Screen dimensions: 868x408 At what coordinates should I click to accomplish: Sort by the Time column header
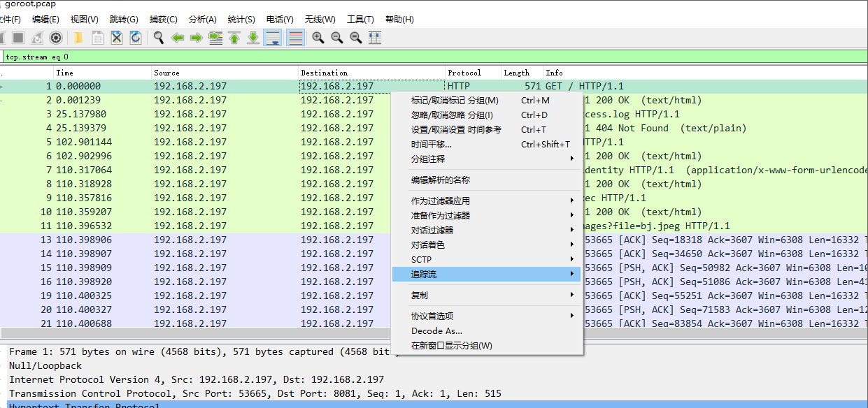click(103, 73)
